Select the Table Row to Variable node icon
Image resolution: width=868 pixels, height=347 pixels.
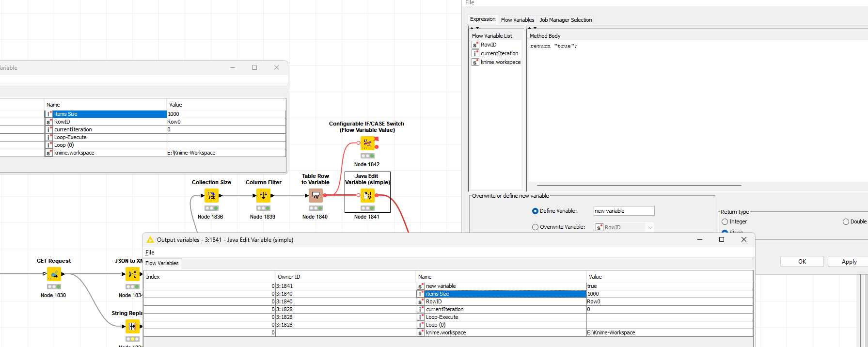pyautogui.click(x=316, y=195)
